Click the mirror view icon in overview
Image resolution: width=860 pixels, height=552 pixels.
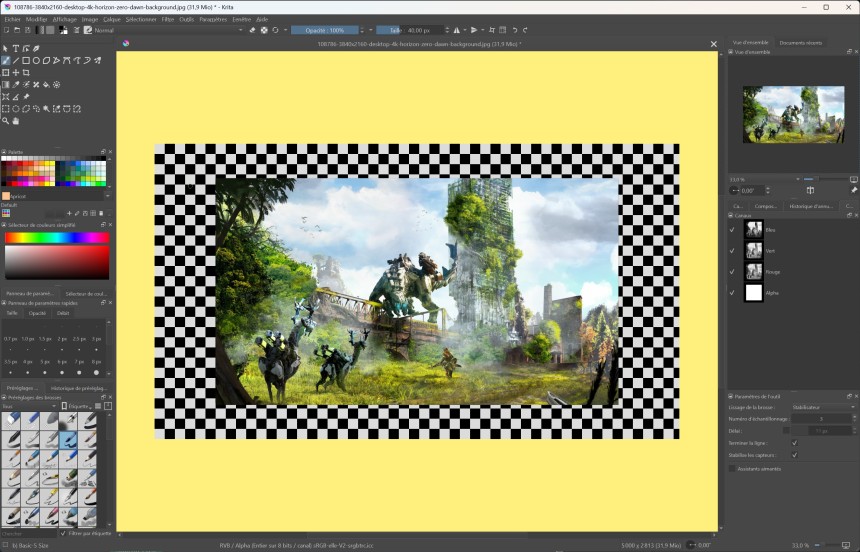tap(810, 189)
